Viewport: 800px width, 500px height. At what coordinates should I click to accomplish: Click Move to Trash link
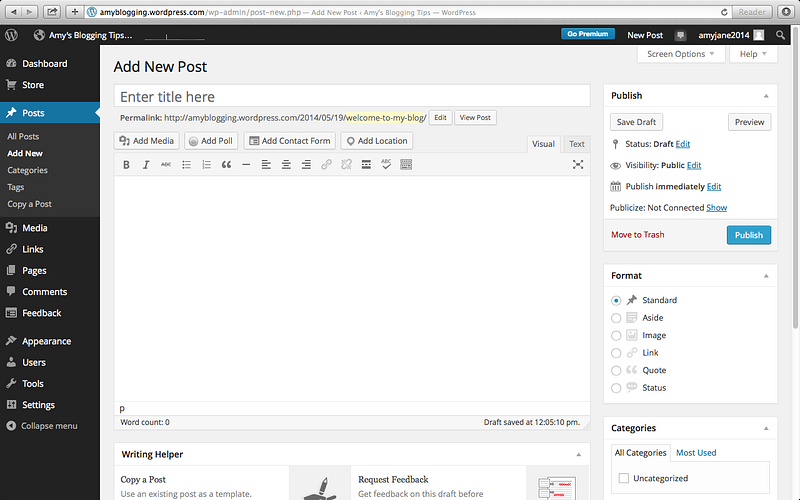coord(637,235)
